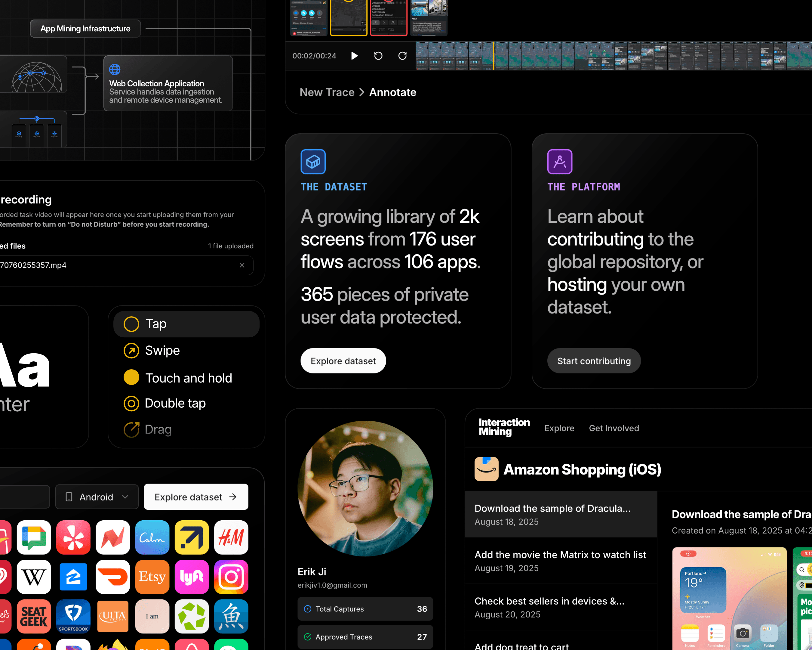
Task: Click the rewind counterclockwise arrow icon
Action: (x=378, y=56)
